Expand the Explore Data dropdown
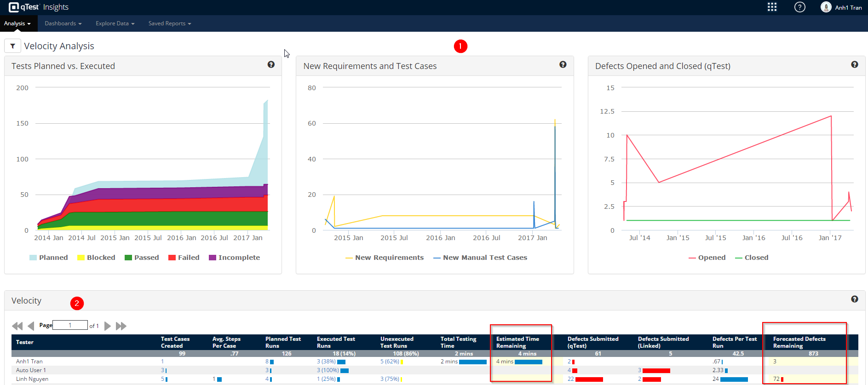868x385 pixels. coord(115,23)
